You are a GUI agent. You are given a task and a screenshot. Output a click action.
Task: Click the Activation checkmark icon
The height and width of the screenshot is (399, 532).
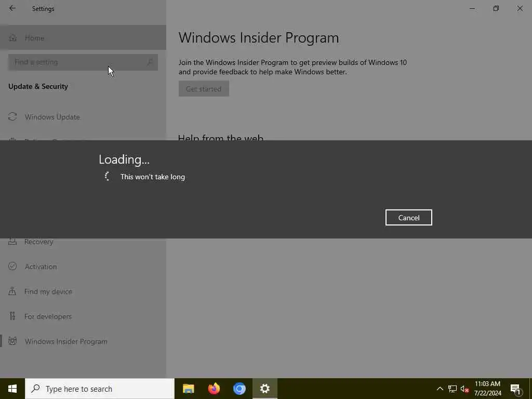click(12, 266)
